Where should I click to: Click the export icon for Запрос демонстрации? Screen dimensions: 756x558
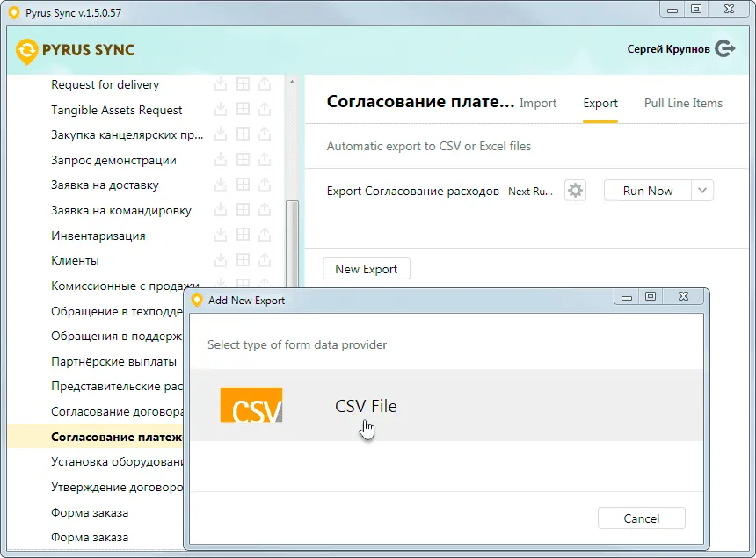coord(265,160)
